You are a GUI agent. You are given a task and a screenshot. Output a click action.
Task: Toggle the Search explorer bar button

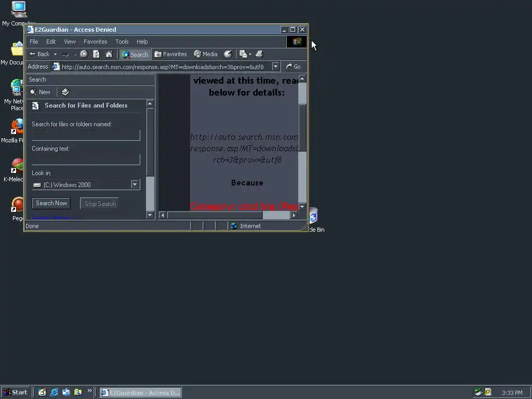(135, 54)
